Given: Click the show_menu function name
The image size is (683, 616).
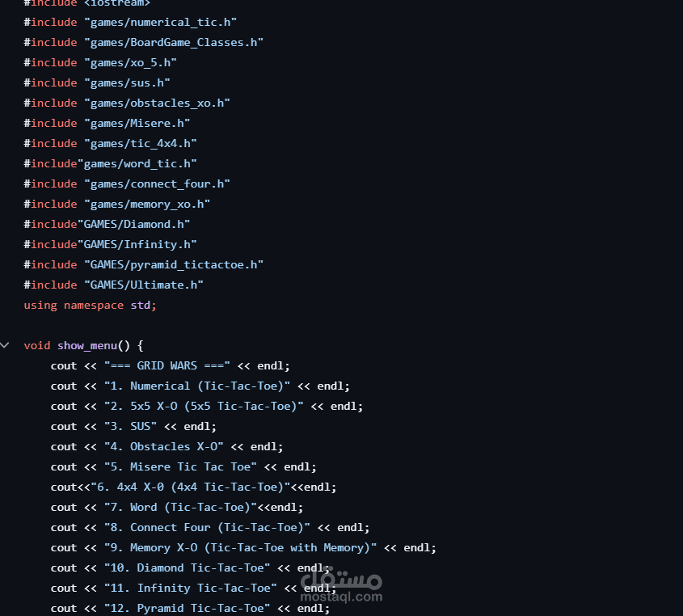Looking at the screenshot, I should pyautogui.click(x=87, y=345).
